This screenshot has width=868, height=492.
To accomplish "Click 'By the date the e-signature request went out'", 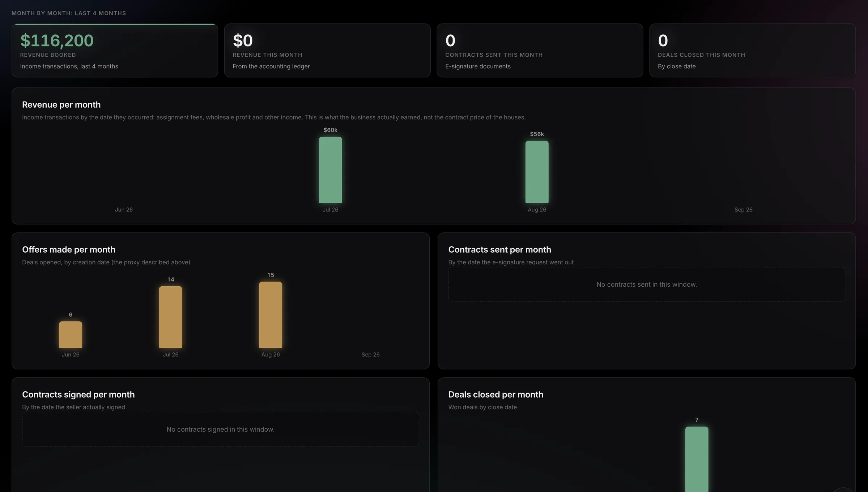I will [x=511, y=262].
